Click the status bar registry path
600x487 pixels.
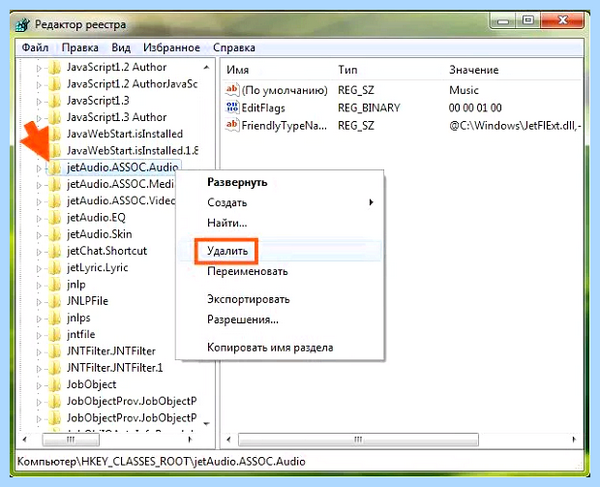[x=161, y=461]
